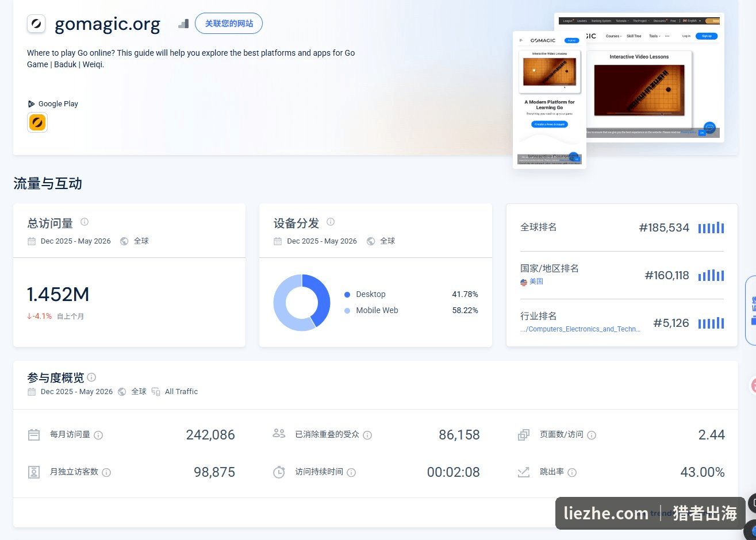Screen dimensions: 756x540
Task: Click the info icon next to 设备分发
Action: (331, 222)
